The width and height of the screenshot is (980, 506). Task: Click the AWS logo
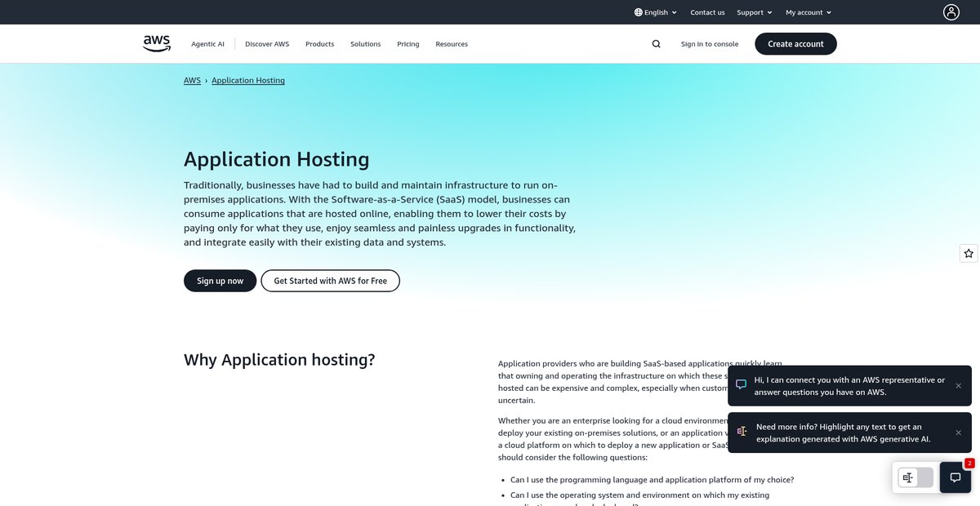[157, 44]
